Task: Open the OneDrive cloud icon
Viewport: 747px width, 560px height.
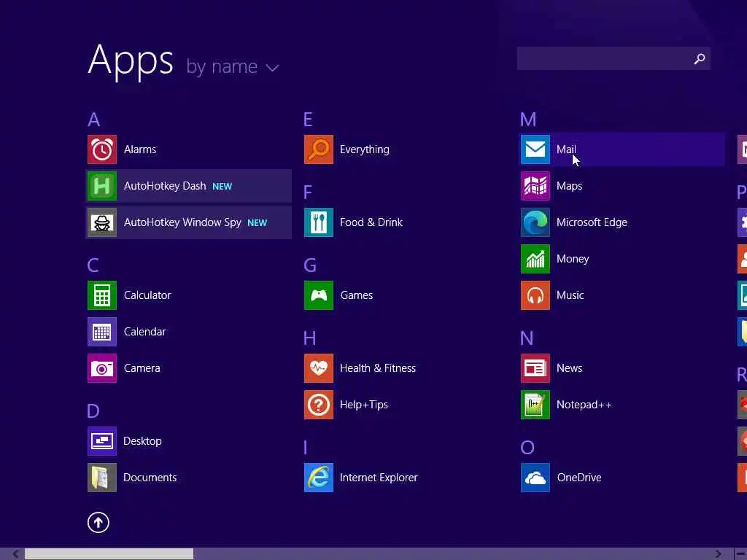Action: (535, 478)
